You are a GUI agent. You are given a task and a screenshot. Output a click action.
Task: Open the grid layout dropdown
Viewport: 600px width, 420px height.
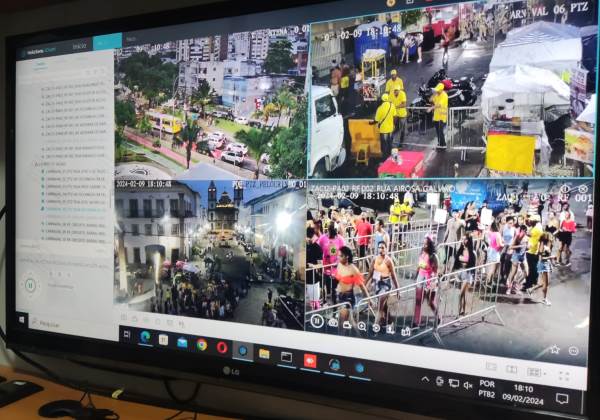click(x=536, y=372)
